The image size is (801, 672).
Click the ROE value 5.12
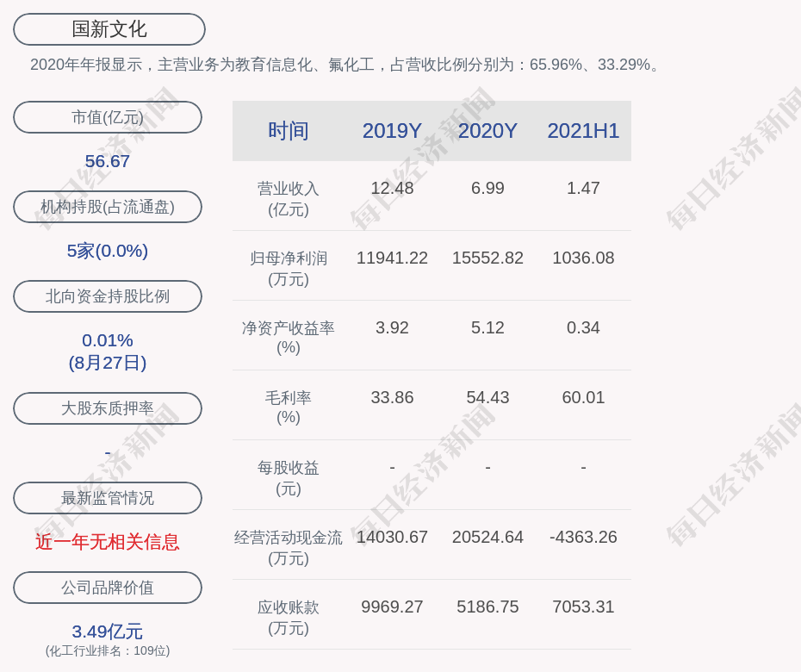[487, 327]
